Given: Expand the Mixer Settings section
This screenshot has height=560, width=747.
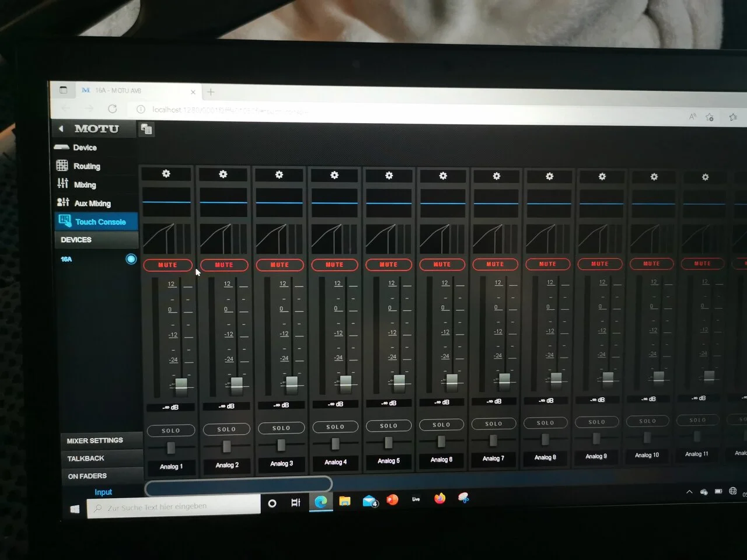Looking at the screenshot, I should (101, 440).
